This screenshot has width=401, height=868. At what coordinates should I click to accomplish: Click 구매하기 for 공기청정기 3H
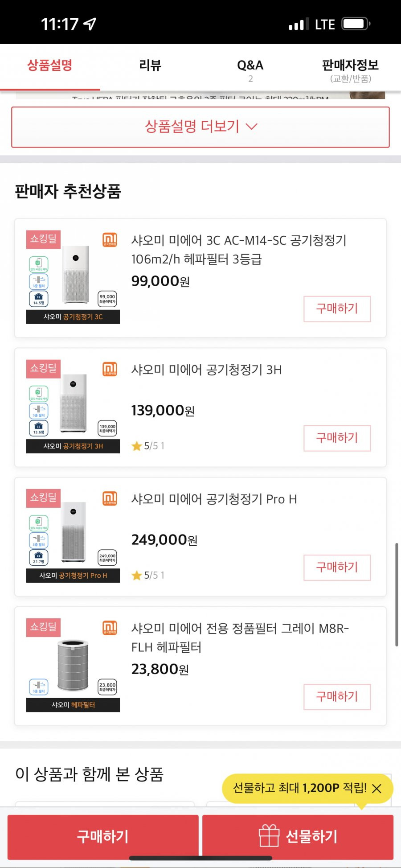pyautogui.click(x=337, y=438)
